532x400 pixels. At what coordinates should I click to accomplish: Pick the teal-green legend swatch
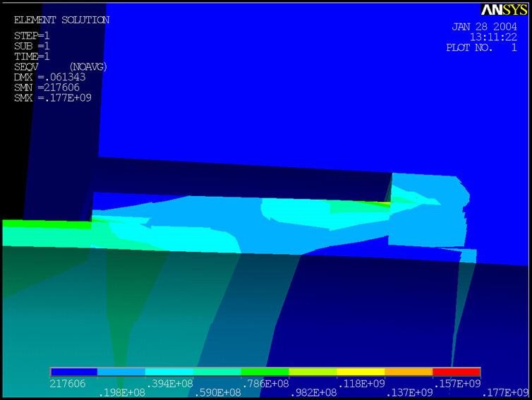coord(217,372)
